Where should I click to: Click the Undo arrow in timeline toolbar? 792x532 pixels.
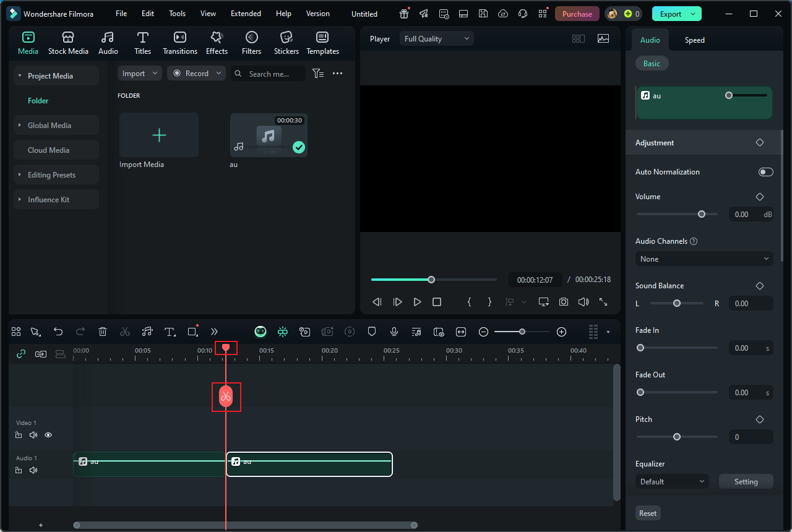58,332
